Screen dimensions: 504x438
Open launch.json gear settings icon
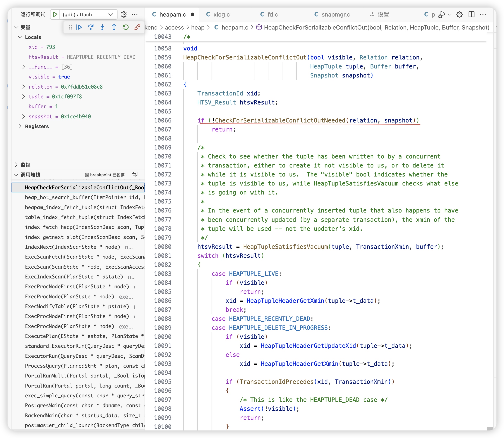[x=124, y=14]
